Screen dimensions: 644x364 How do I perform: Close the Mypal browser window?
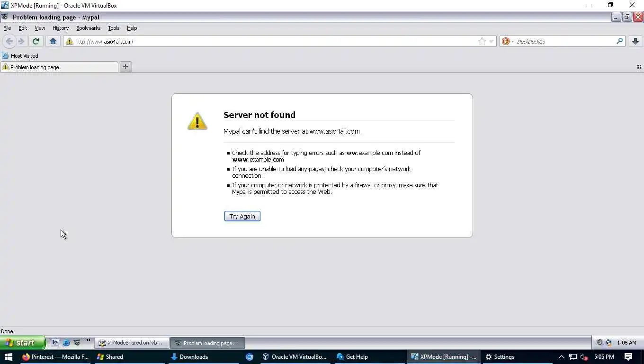tap(638, 17)
